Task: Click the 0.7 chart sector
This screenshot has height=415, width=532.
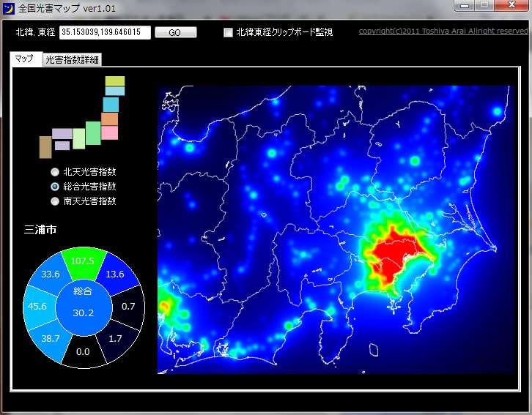Action: [130, 307]
